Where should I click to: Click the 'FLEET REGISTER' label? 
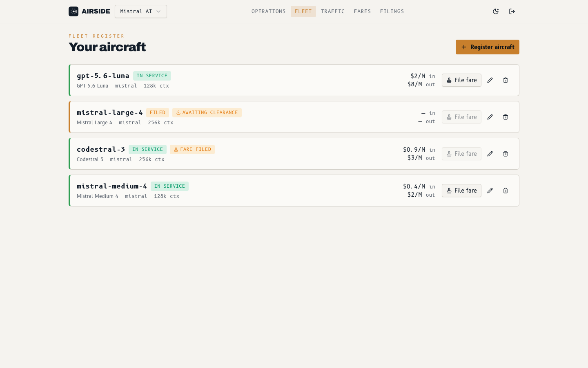pos(97,36)
